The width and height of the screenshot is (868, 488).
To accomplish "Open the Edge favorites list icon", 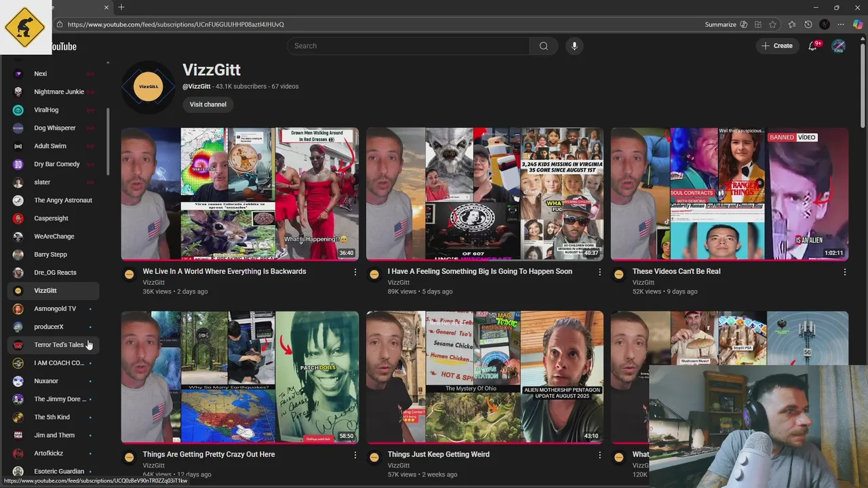I will tap(791, 24).
